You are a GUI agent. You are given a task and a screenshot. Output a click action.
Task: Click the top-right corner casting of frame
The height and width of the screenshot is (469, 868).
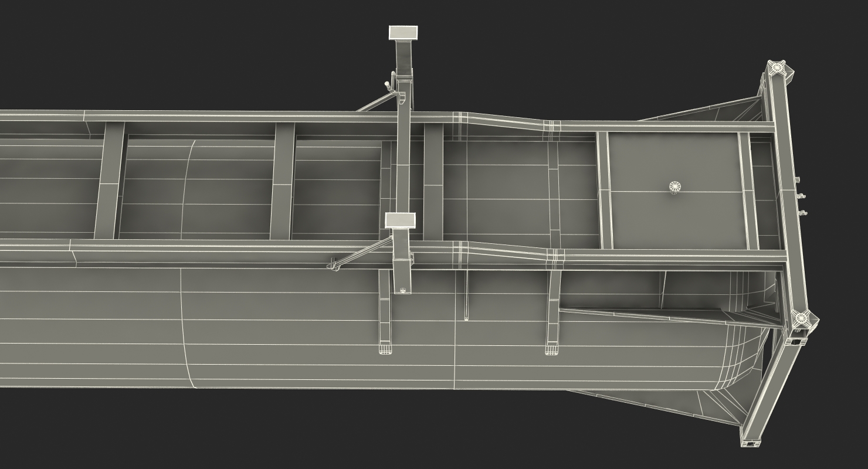[778, 67]
